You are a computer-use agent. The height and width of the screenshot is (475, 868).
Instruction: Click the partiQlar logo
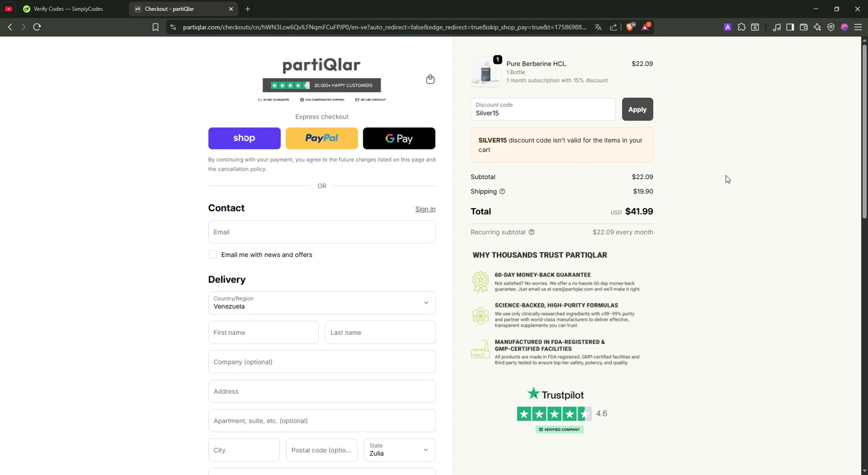tap(321, 65)
